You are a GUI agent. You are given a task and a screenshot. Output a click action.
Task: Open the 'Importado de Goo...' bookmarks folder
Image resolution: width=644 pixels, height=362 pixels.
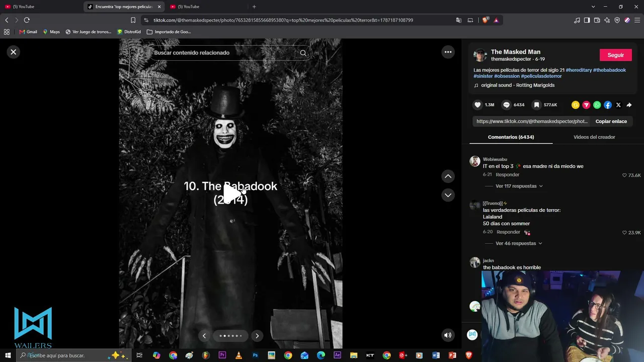pyautogui.click(x=169, y=32)
